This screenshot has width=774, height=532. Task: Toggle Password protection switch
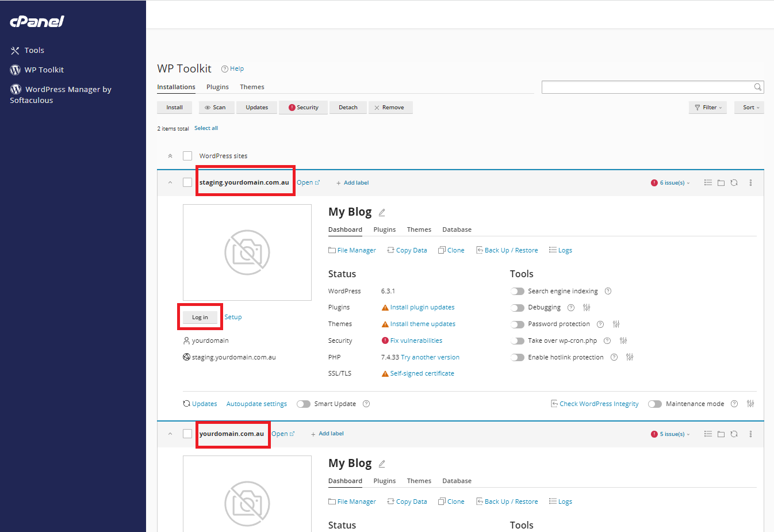coord(518,324)
